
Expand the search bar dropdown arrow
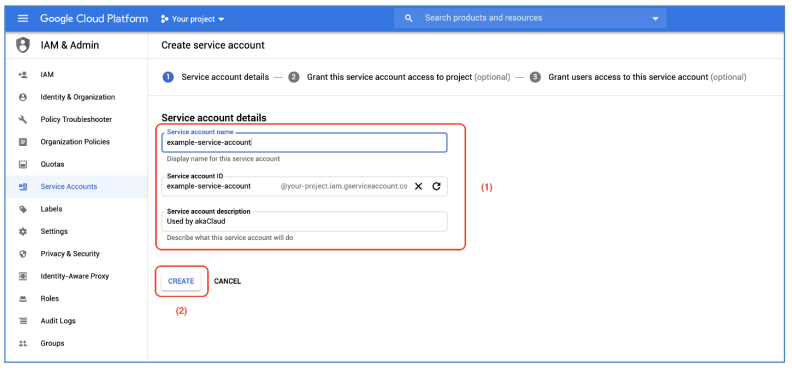click(655, 19)
